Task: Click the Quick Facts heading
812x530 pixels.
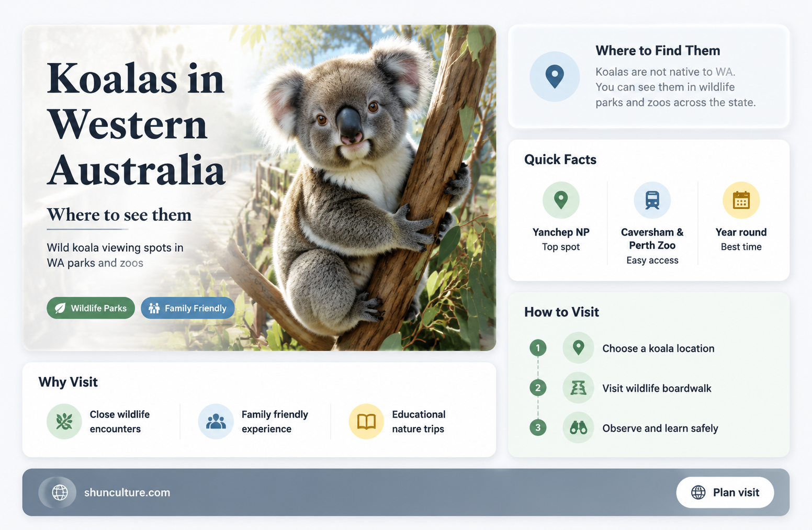Action: tap(560, 160)
